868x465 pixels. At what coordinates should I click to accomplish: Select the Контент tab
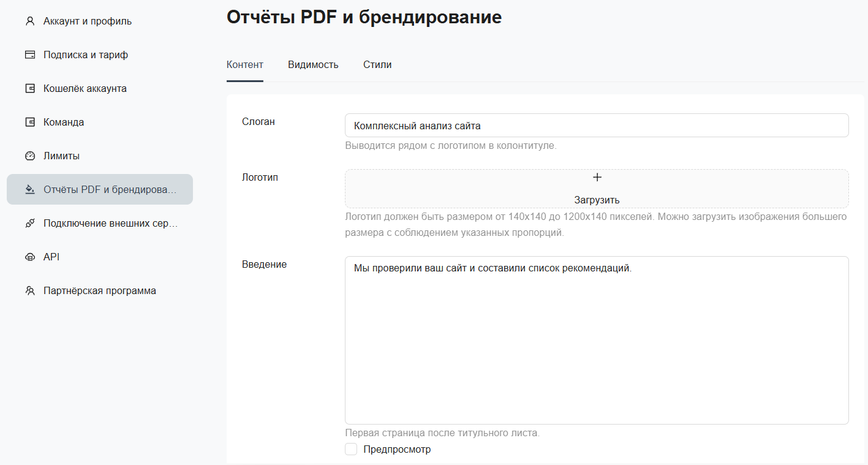pos(244,65)
